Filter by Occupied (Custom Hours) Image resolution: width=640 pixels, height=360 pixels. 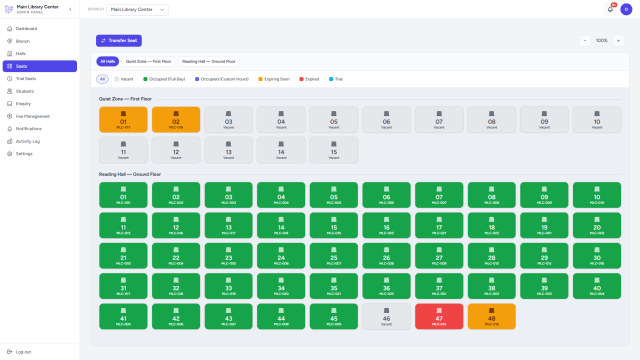point(222,79)
